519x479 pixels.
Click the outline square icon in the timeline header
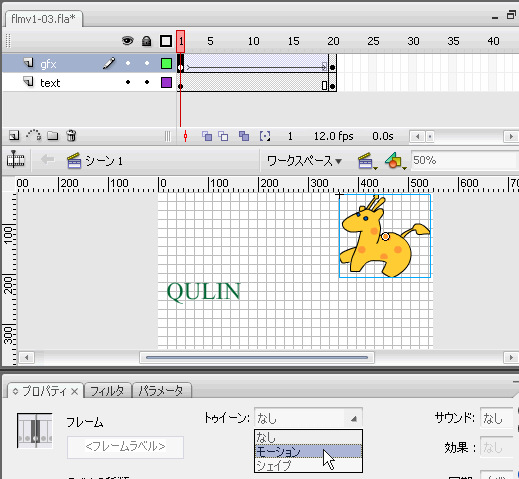click(166, 41)
